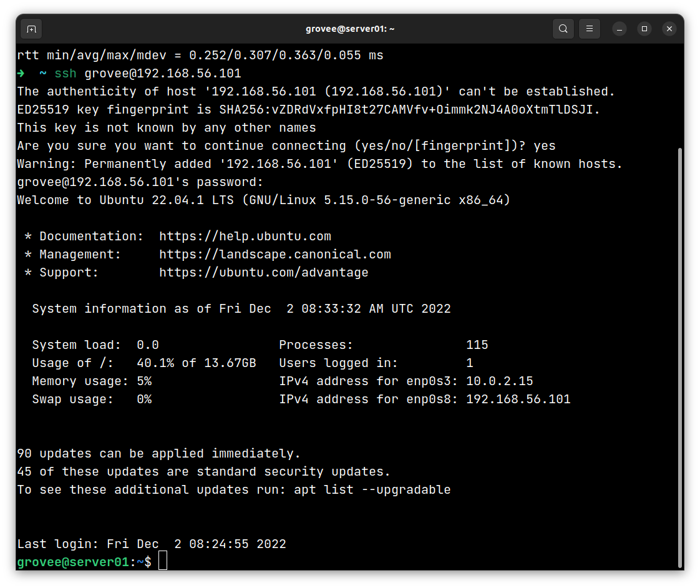Click the Swap usage 0% value

(144, 399)
